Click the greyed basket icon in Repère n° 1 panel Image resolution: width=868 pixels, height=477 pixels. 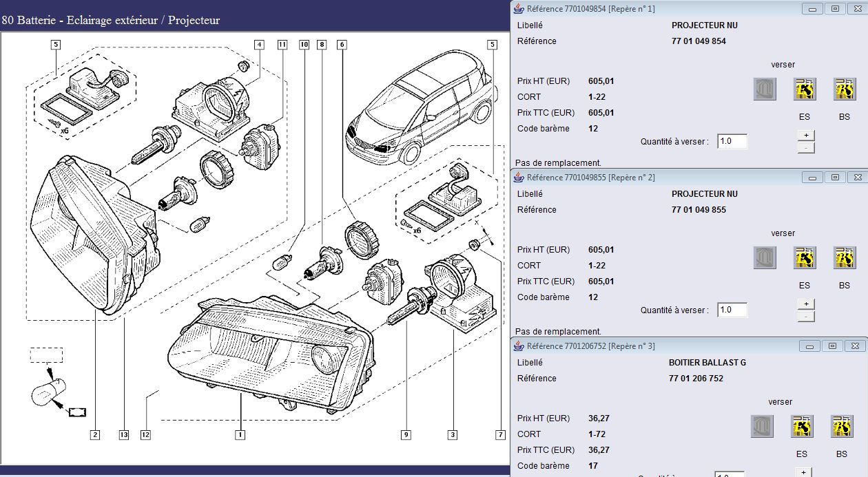pyautogui.click(x=765, y=89)
